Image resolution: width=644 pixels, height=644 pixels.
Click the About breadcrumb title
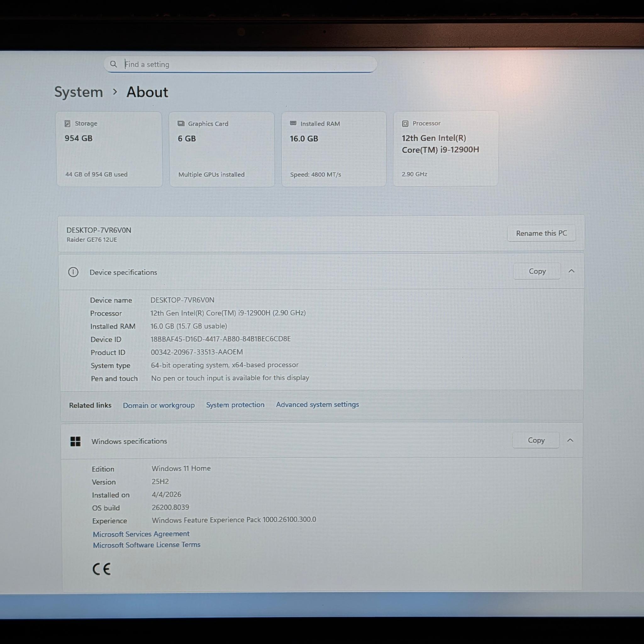click(147, 92)
